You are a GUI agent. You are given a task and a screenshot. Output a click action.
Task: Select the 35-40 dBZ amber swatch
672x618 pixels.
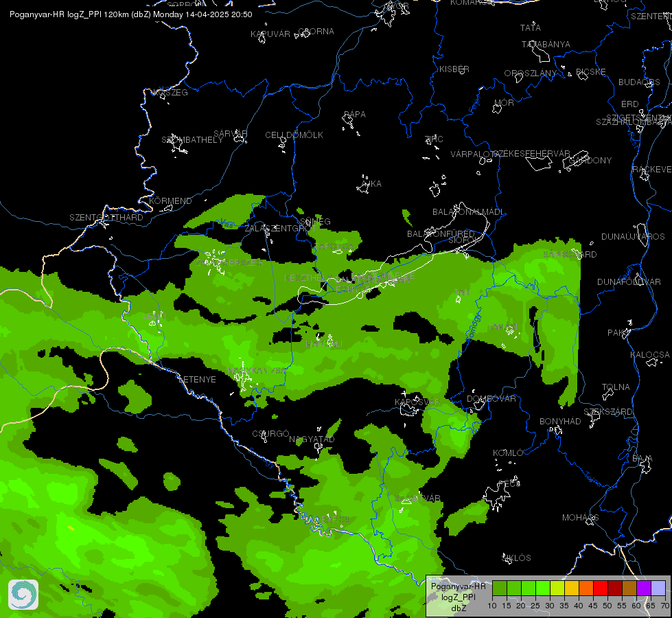point(572,588)
